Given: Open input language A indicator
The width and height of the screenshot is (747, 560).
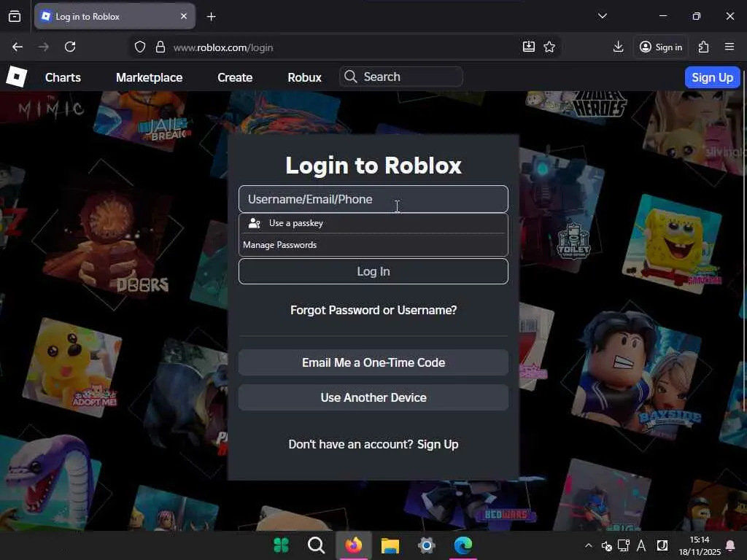Looking at the screenshot, I should (x=641, y=545).
